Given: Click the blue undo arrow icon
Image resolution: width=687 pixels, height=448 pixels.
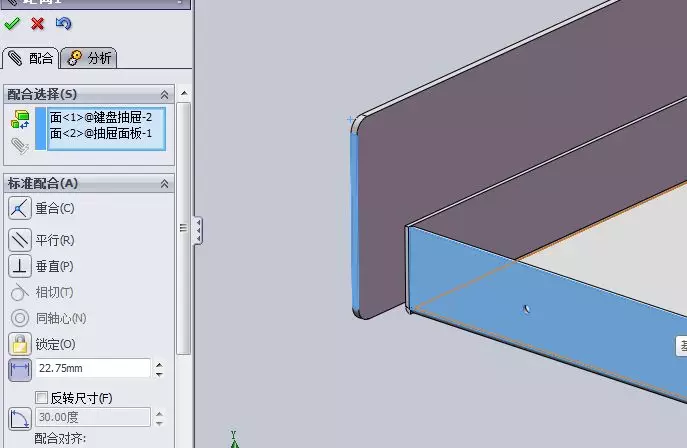Looking at the screenshot, I should pyautogui.click(x=64, y=23).
